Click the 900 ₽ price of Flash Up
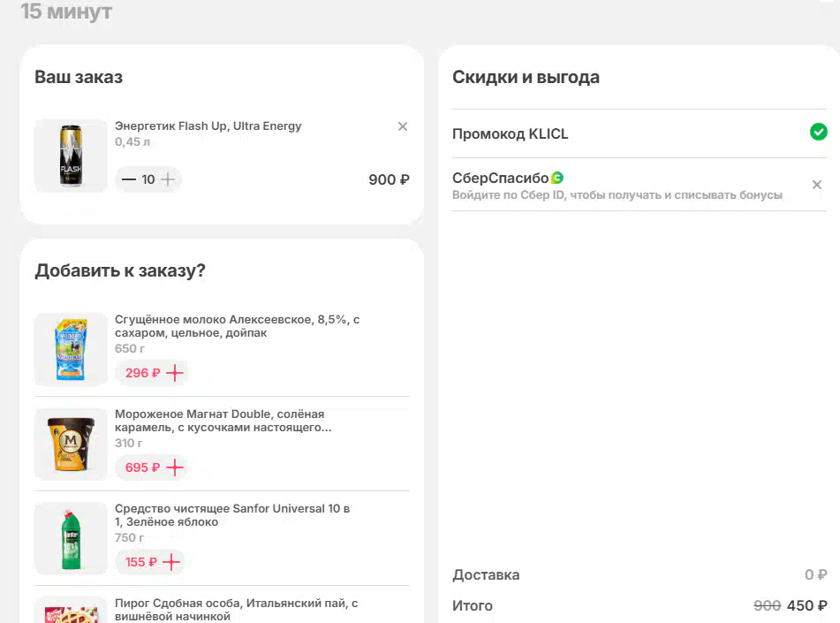Viewport: 840px width, 623px height. 389,179
